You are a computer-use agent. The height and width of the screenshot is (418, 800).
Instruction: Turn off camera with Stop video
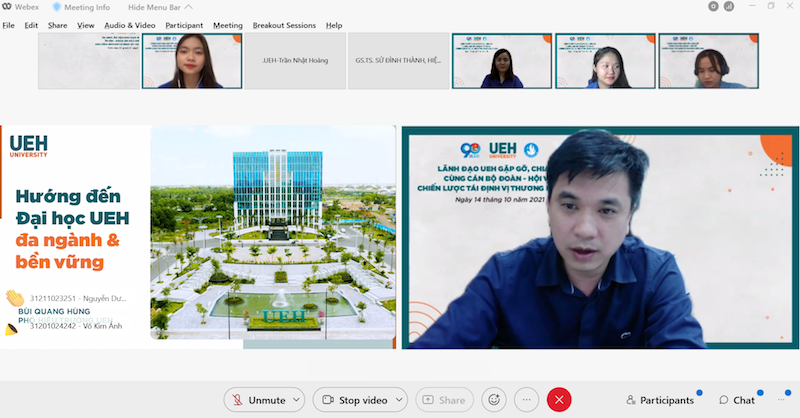(x=354, y=400)
